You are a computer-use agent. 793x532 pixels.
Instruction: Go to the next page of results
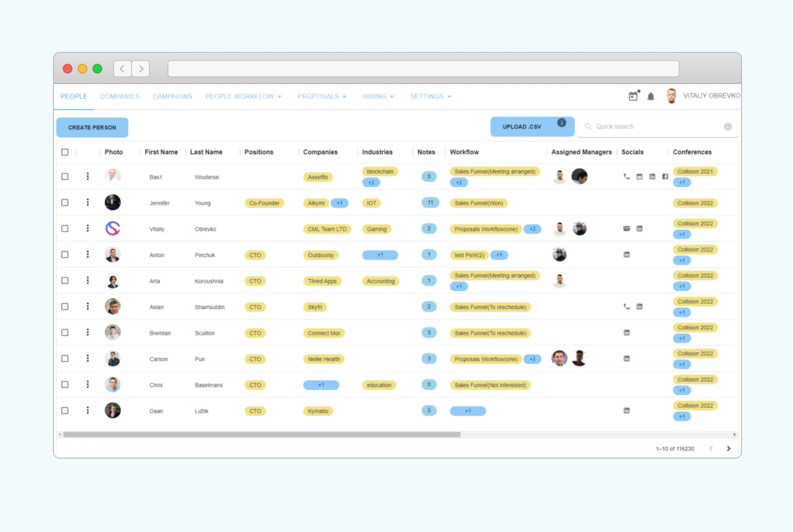pos(728,449)
